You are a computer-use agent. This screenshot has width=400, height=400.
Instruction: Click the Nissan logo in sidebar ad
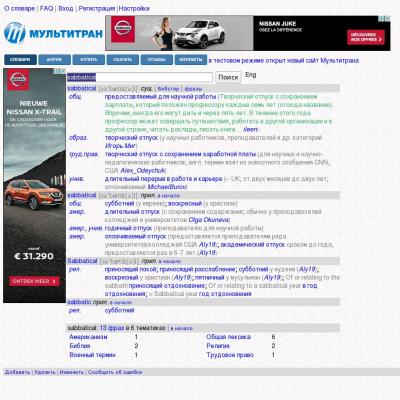(18, 80)
